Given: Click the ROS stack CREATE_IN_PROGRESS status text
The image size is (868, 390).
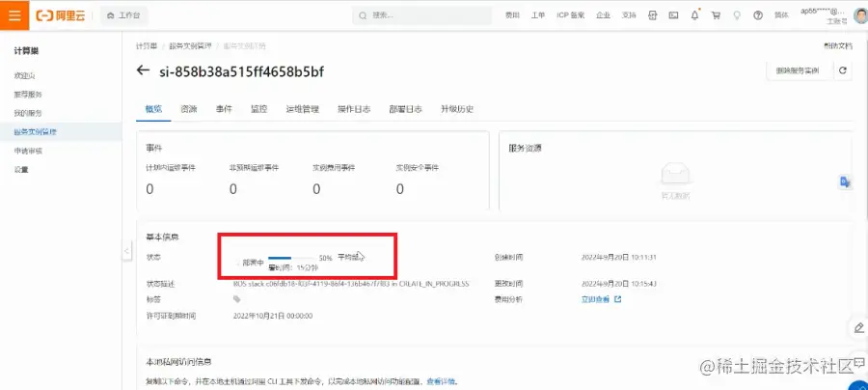Looking at the screenshot, I should click(351, 284).
